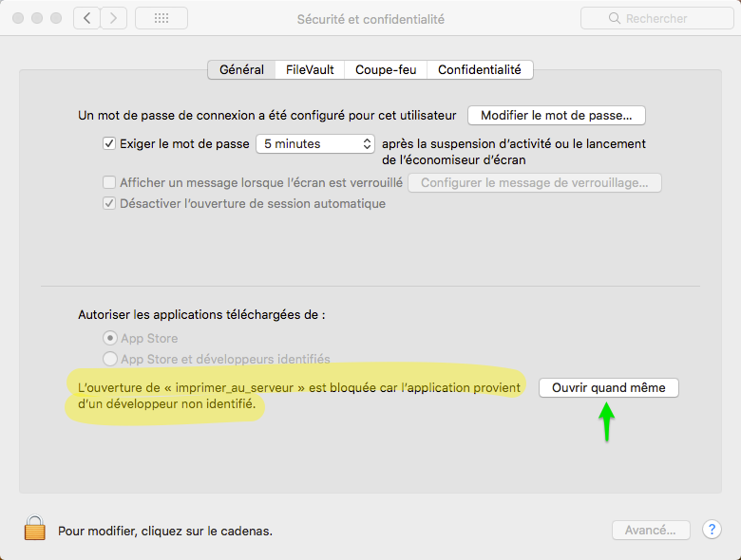This screenshot has width=741, height=560.
Task: Go back with the left chevron arrow
Action: click(x=86, y=18)
